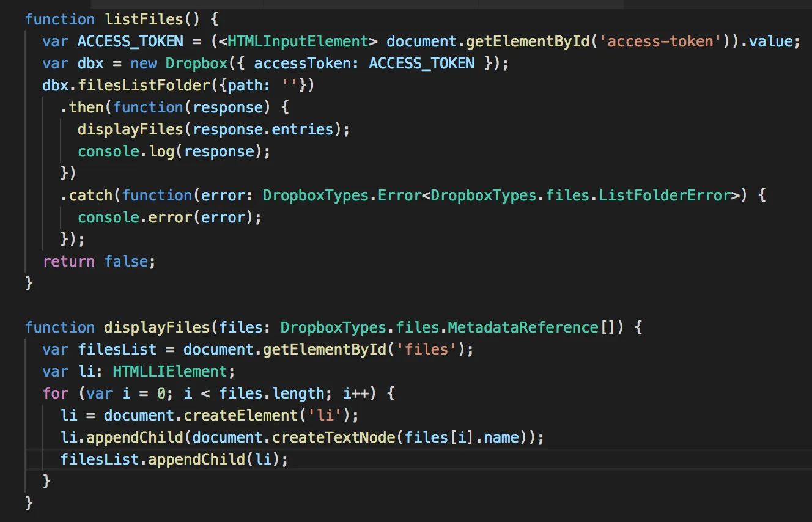Click appendChild in filesList.appendChild(li)
812x522 pixels.
click(196, 459)
